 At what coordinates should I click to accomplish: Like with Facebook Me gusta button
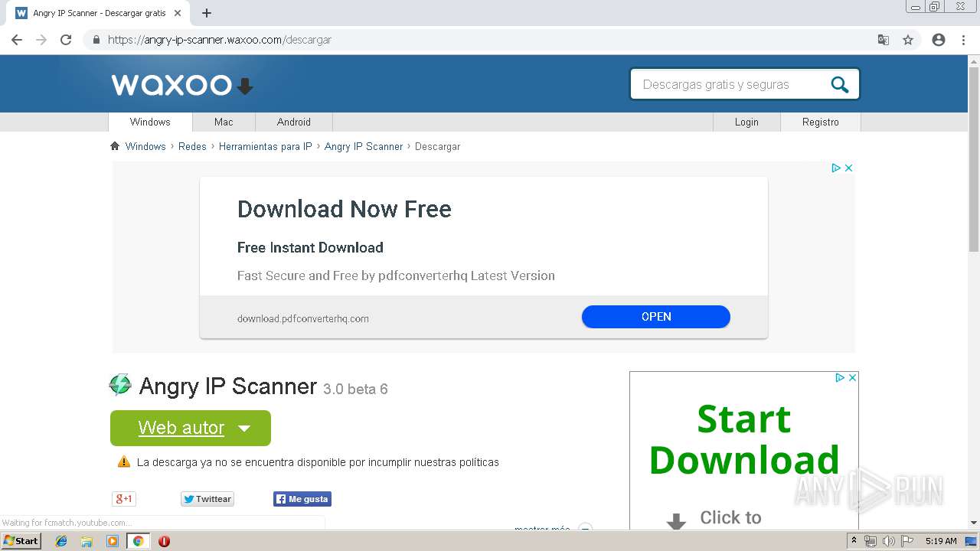[x=302, y=499]
